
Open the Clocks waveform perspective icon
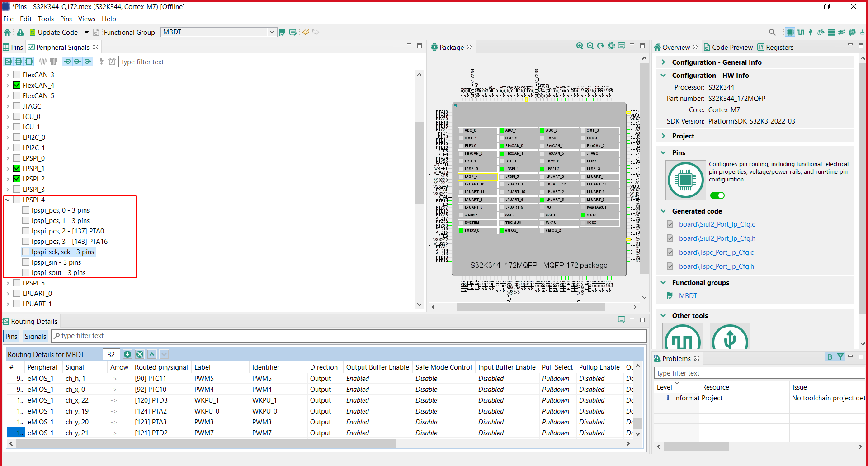(x=801, y=32)
